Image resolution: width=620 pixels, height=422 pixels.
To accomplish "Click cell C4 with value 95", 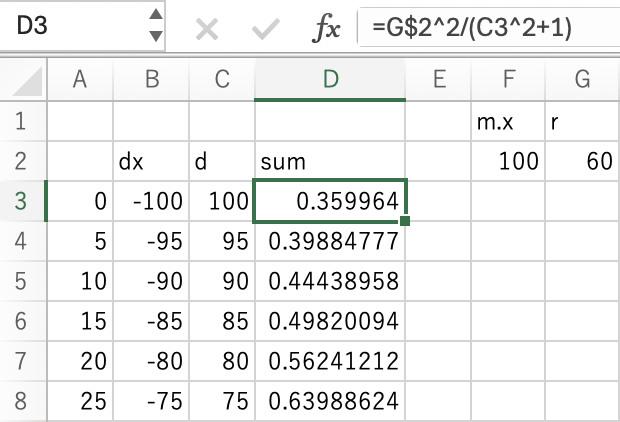I will pyautogui.click(x=222, y=241).
